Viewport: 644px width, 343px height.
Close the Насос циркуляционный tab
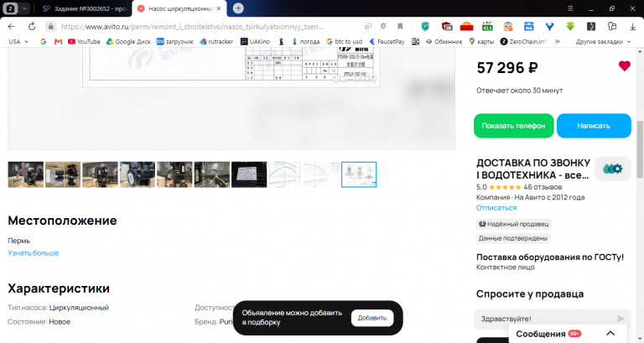pyautogui.click(x=219, y=8)
